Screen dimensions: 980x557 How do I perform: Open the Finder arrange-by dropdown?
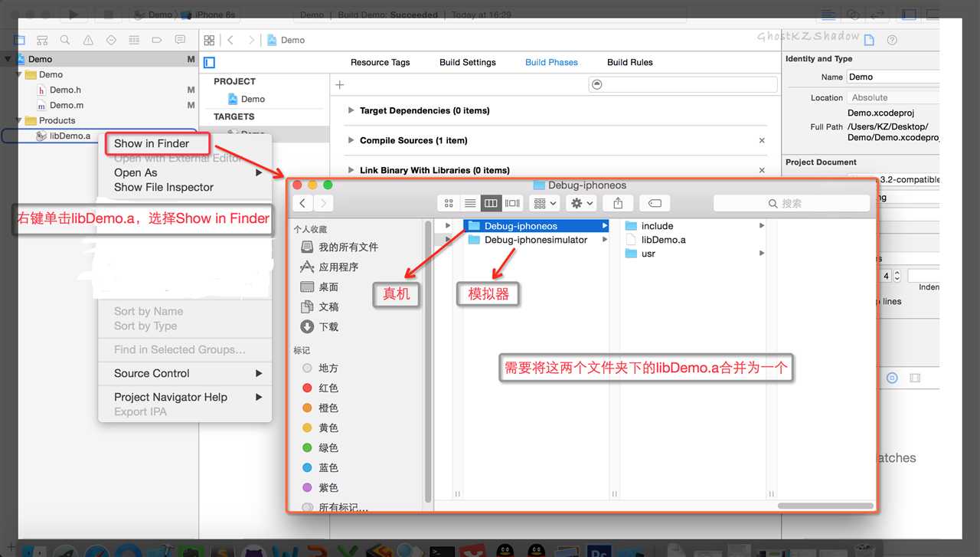click(544, 203)
